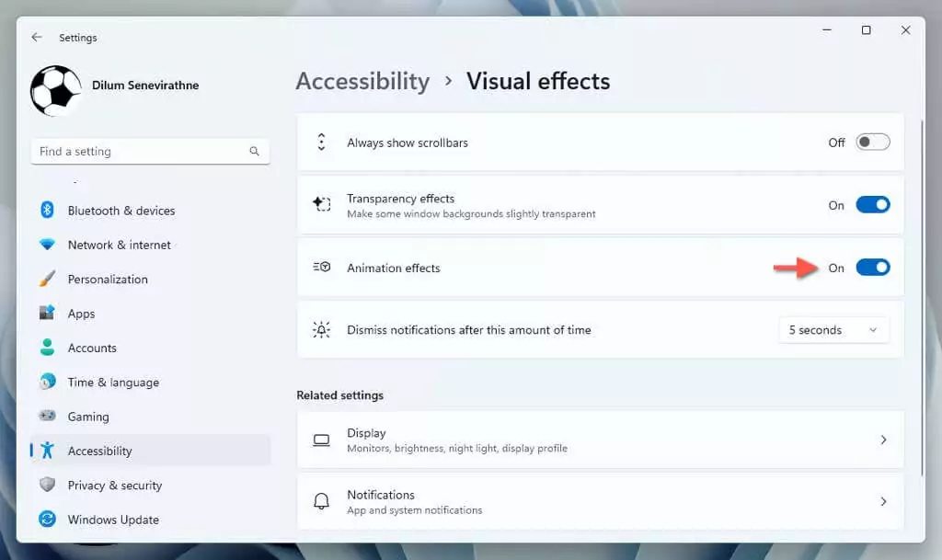Click the Accessibility figure icon

47,451
